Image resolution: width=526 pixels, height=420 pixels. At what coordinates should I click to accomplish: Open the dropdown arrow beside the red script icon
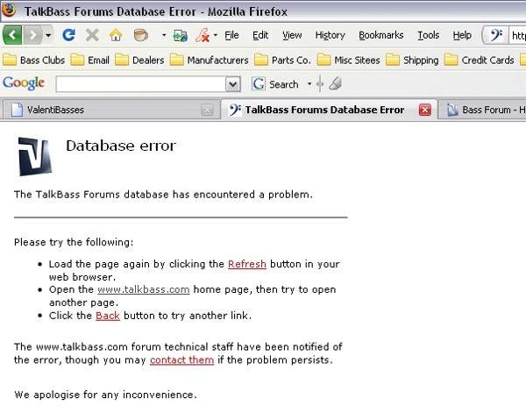tap(216, 35)
